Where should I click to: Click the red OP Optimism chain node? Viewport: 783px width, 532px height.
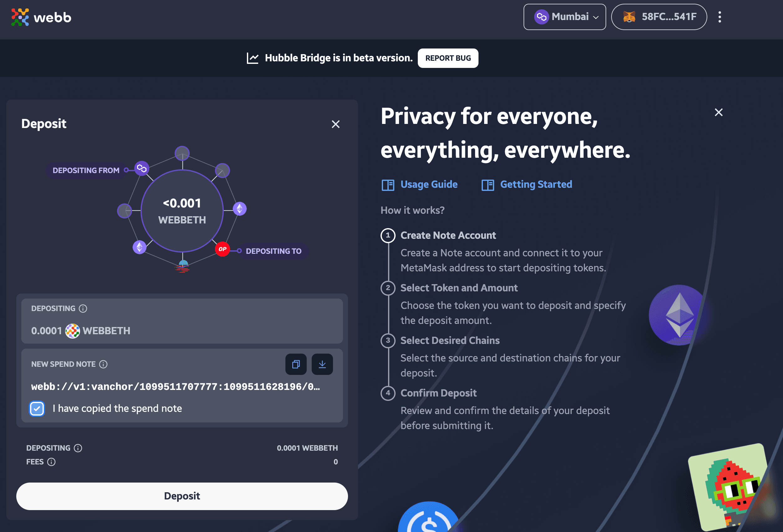(x=222, y=249)
